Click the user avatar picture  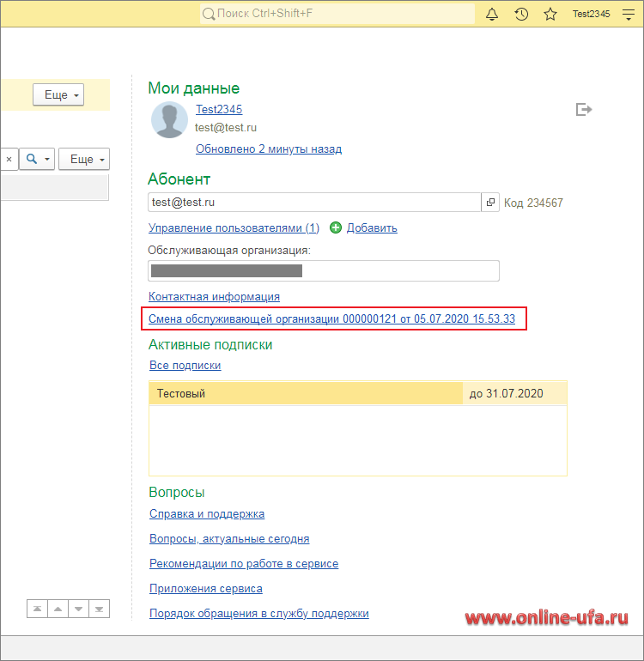[x=169, y=120]
